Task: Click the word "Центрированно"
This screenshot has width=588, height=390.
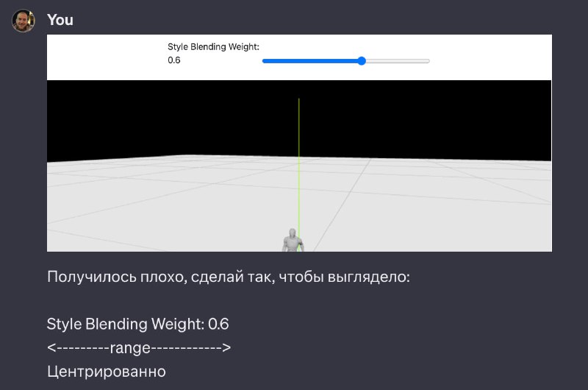Action: click(107, 372)
